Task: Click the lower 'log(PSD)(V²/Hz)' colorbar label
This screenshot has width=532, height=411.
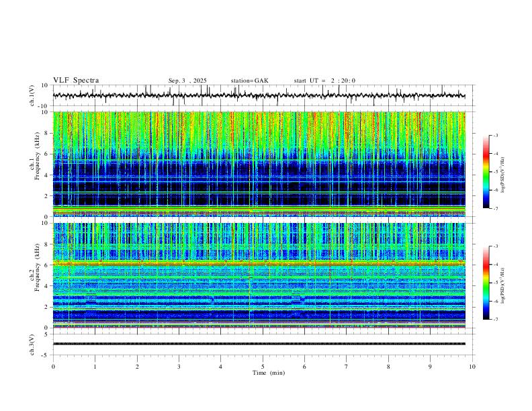Action: [x=502, y=286]
